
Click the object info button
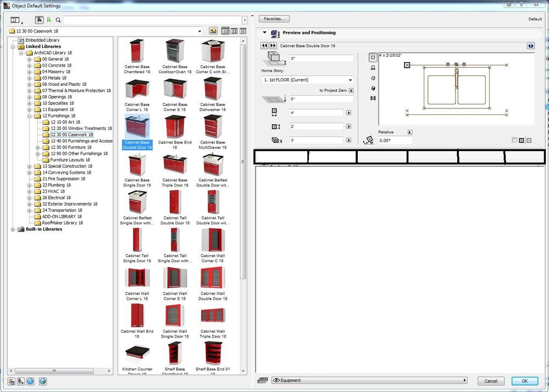531,46
